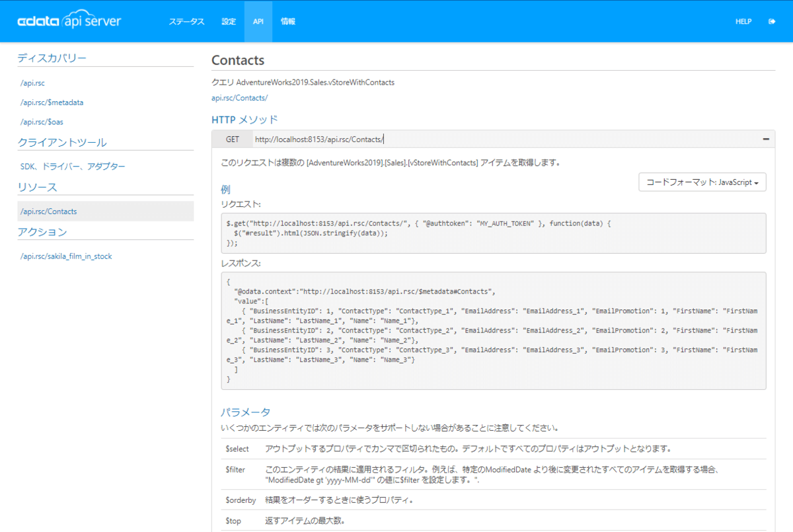The image size is (793, 532).
Task: Click inside the リクエスト code sample box
Action: 493,233
